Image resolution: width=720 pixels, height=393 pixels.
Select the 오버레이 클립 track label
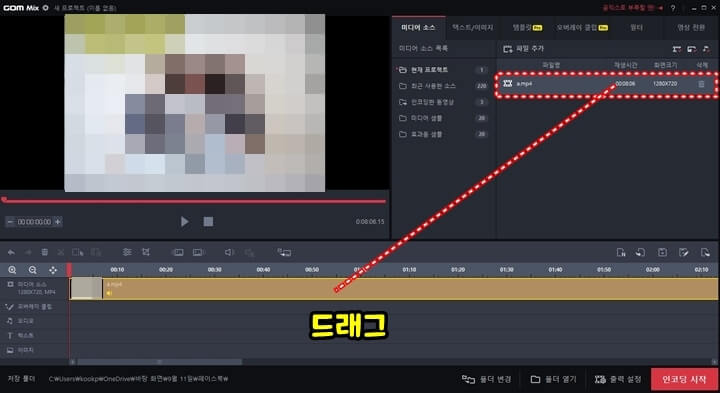(x=34, y=306)
